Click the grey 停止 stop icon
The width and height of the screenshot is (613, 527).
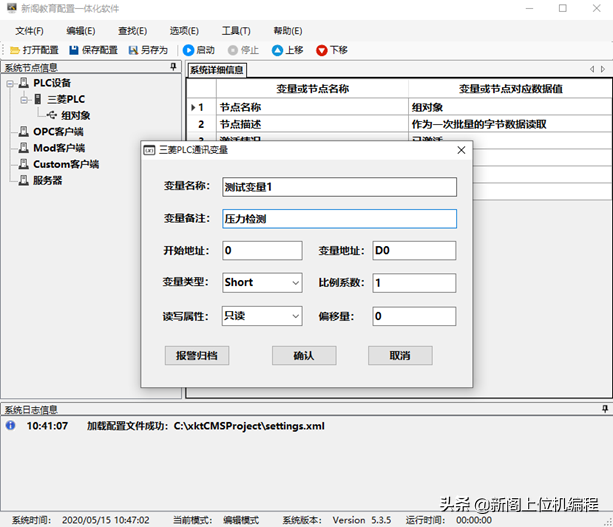(233, 50)
